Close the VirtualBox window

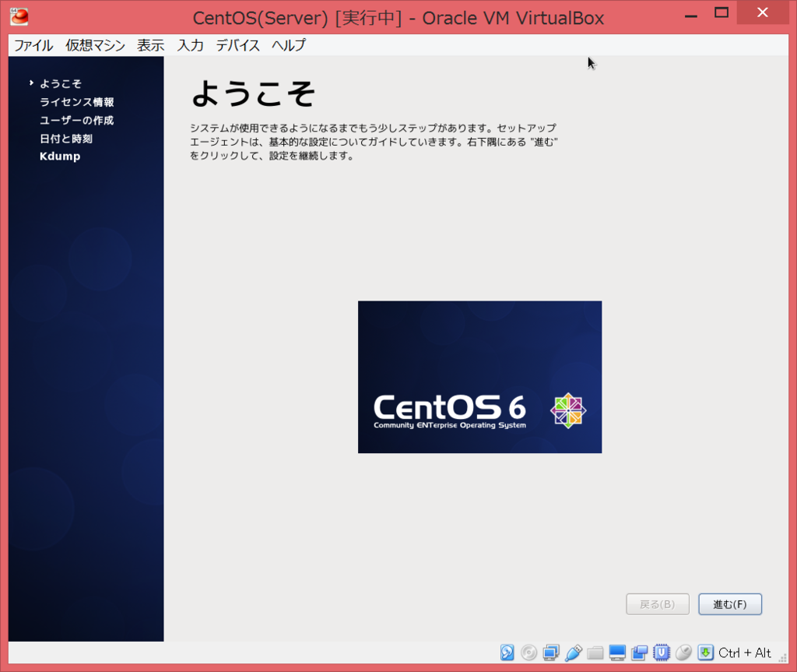(x=763, y=12)
